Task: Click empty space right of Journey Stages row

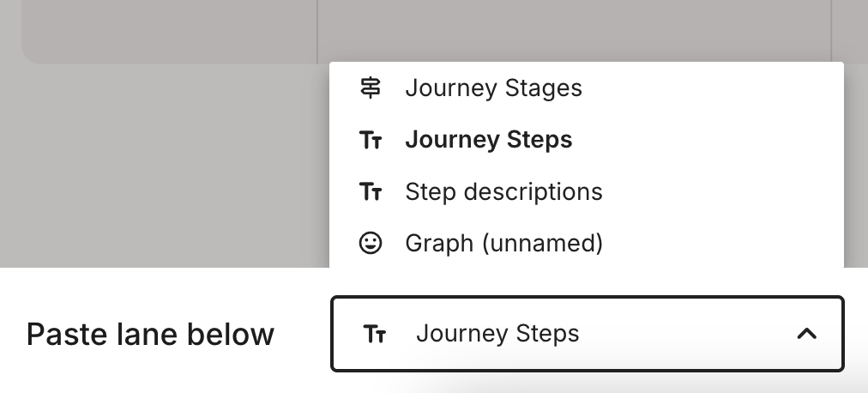Action: click(729, 88)
